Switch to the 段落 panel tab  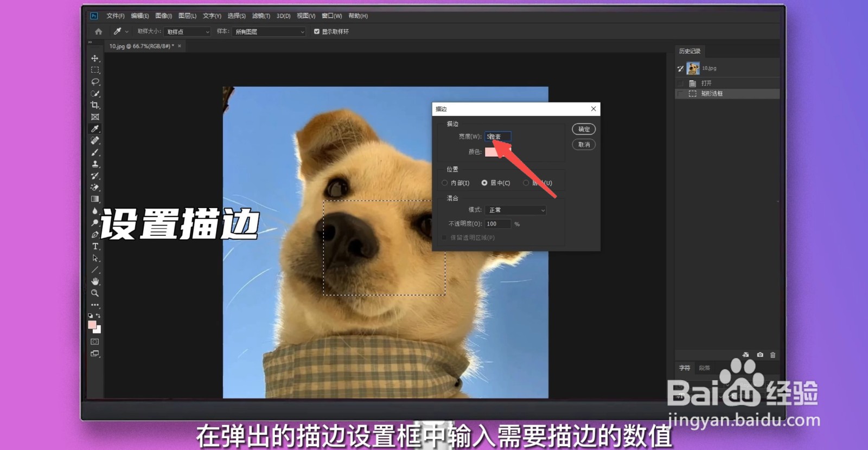(x=704, y=368)
